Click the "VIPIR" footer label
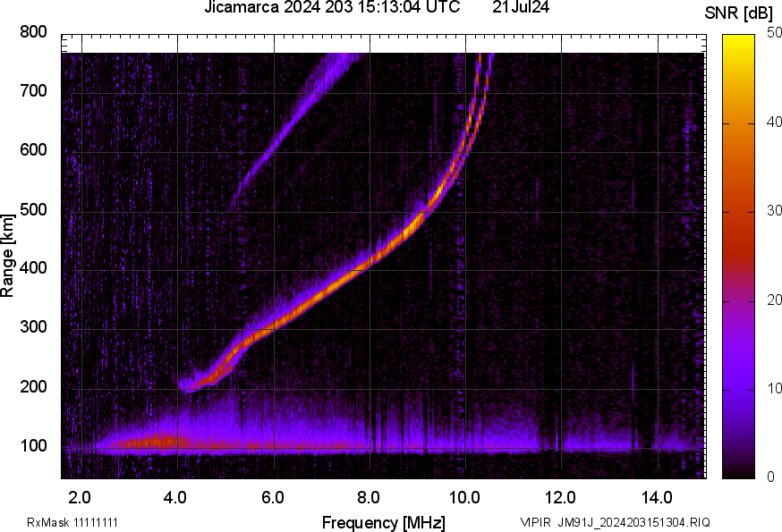The height and width of the screenshot is (532, 782). pyautogui.click(x=536, y=523)
